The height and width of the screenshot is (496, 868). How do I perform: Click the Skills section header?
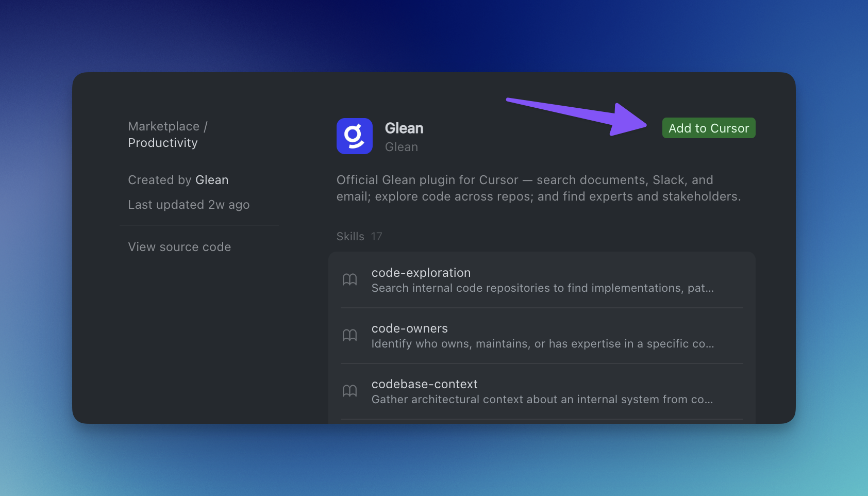(350, 236)
